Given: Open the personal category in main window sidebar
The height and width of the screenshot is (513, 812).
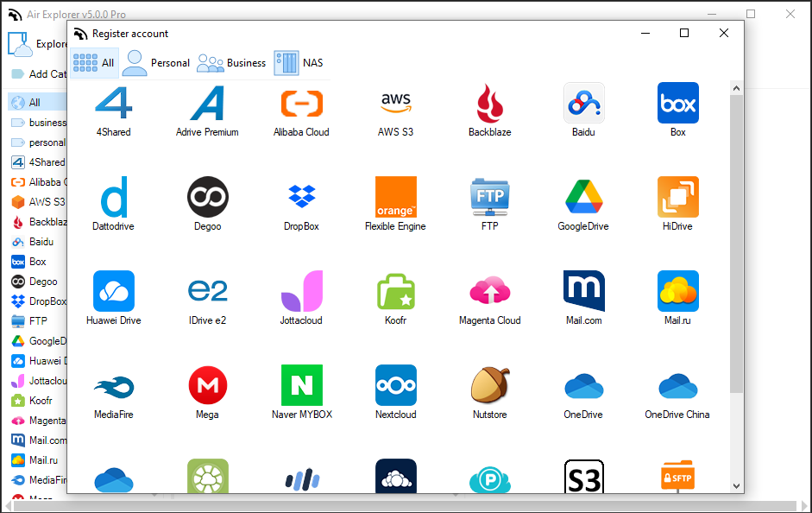Looking at the screenshot, I should pyautogui.click(x=38, y=142).
